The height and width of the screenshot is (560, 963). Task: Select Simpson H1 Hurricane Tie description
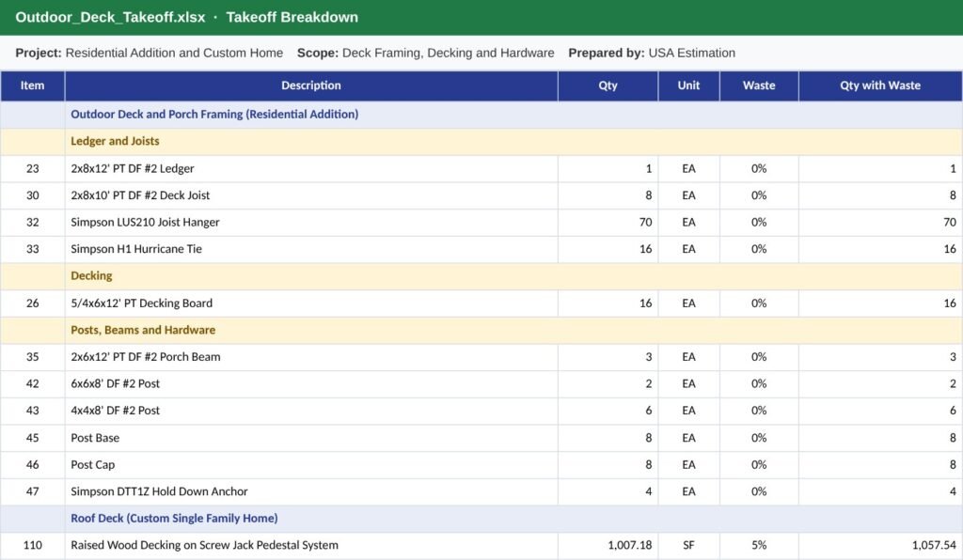click(x=311, y=250)
